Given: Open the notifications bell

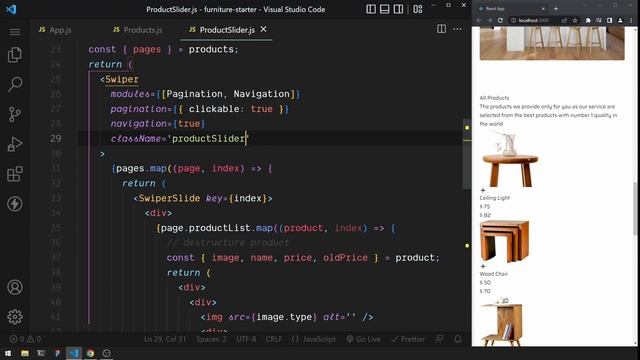Looking at the screenshot, I should tap(458, 339).
